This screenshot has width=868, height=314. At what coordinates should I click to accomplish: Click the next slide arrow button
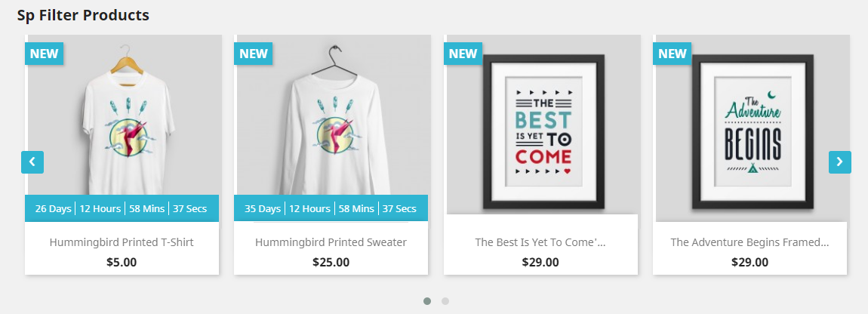click(840, 162)
